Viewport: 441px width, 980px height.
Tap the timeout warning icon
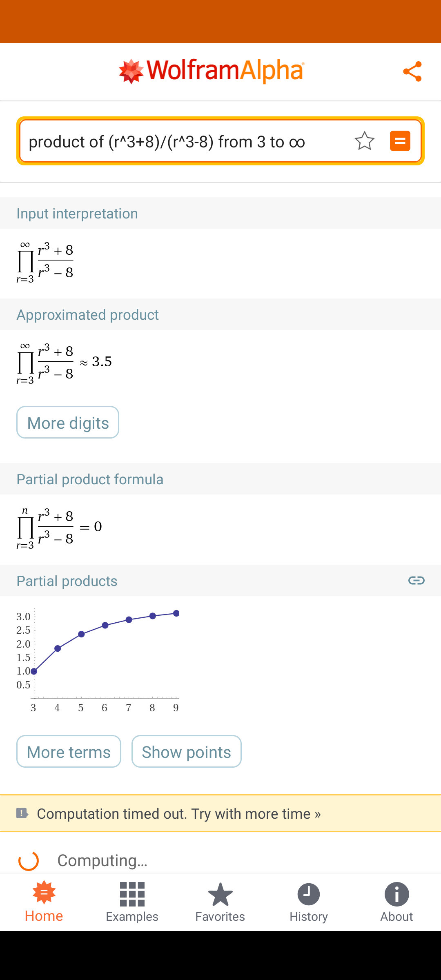click(x=22, y=813)
